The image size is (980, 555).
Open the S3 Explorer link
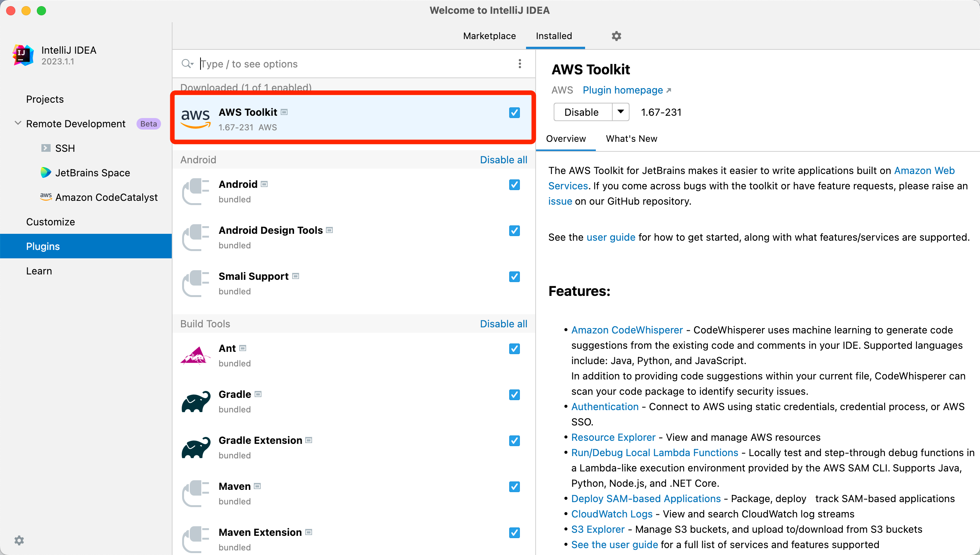598,529
